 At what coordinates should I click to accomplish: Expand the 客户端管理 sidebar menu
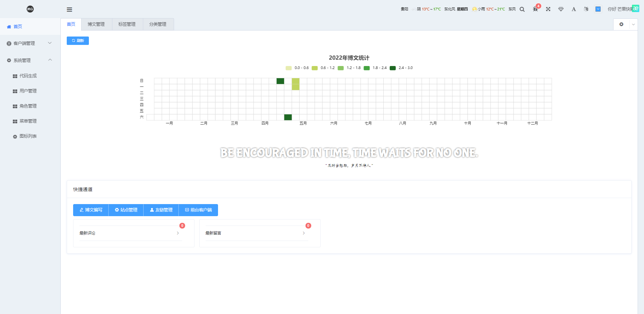tap(30, 43)
